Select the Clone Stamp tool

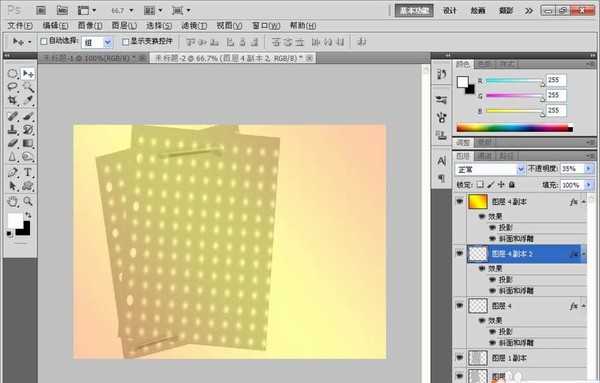pos(13,130)
